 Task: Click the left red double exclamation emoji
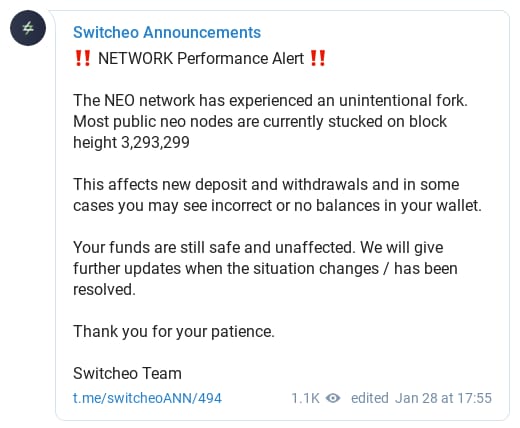coord(83,58)
